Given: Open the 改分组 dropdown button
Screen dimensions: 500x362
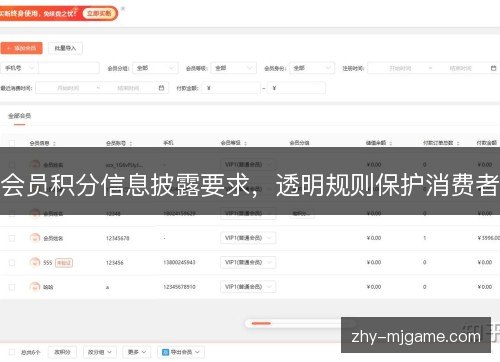Looking at the screenshot, I should [99, 352].
